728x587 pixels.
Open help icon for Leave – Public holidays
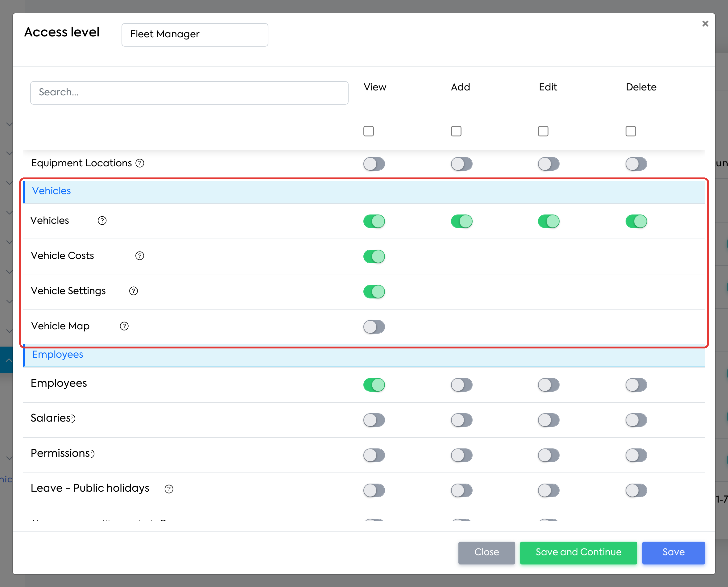[169, 489]
